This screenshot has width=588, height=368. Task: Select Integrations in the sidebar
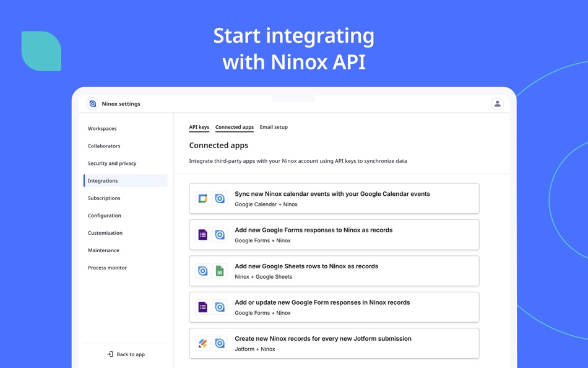125,181
